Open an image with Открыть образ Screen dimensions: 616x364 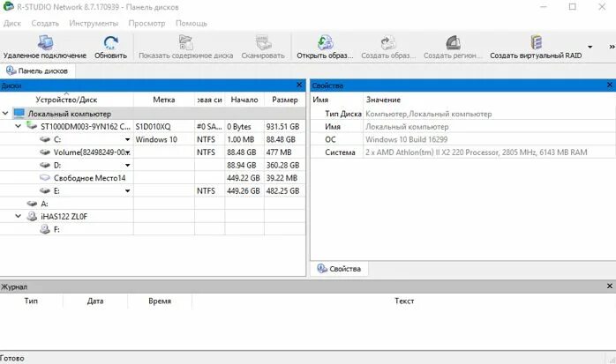coord(326,47)
